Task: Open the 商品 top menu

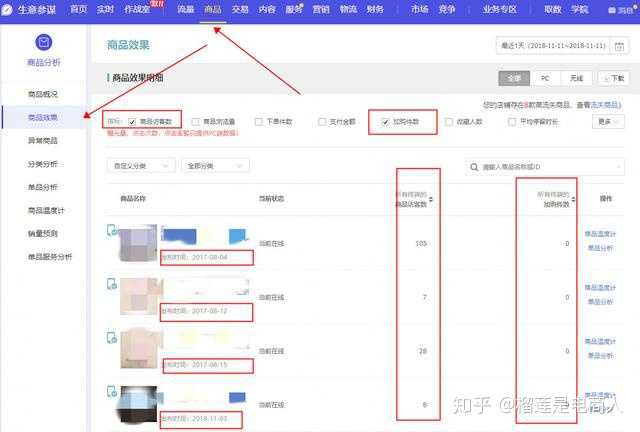Action: click(x=213, y=9)
